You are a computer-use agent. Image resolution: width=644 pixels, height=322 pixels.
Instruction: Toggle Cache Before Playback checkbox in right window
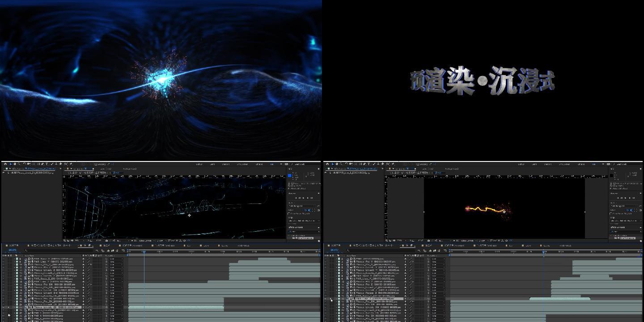611,213
